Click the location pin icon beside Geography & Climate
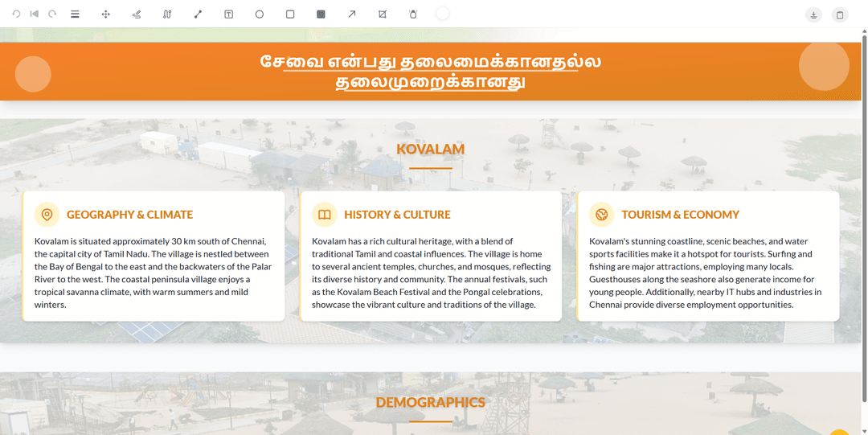Viewport: 868px width, 435px height. tap(47, 215)
